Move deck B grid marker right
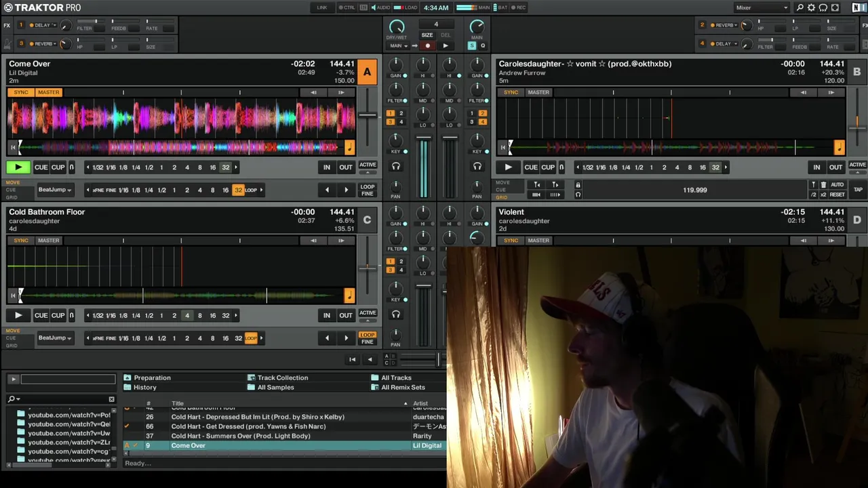868x488 pixels. coord(555,184)
